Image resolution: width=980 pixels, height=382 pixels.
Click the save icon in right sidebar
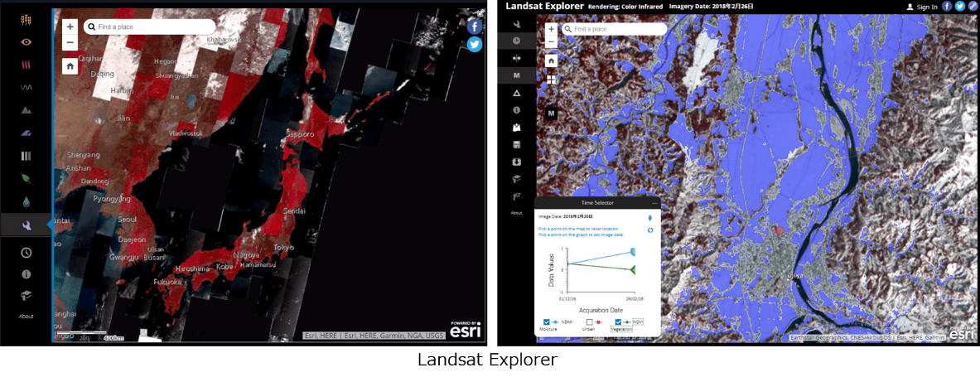tap(516, 144)
